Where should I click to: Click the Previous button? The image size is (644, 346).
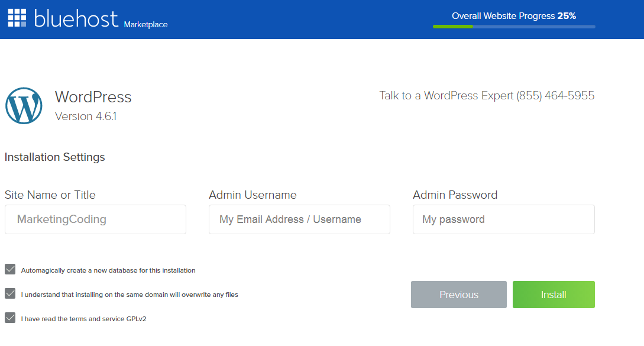pyautogui.click(x=459, y=295)
